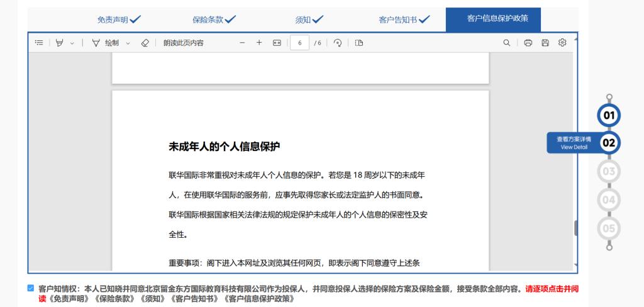Click the 查看方案详情 View Detail button
Image resolution: width=644 pixels, height=307 pixels.
click(574, 143)
